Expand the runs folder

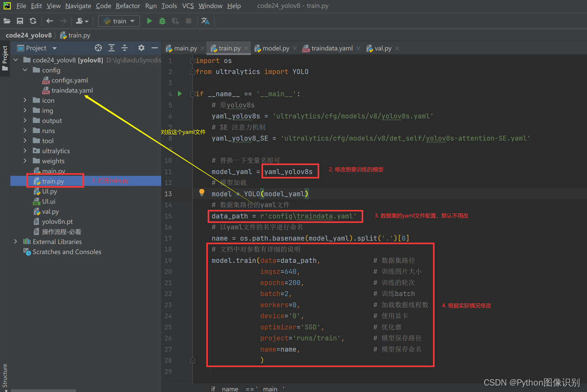(x=25, y=131)
